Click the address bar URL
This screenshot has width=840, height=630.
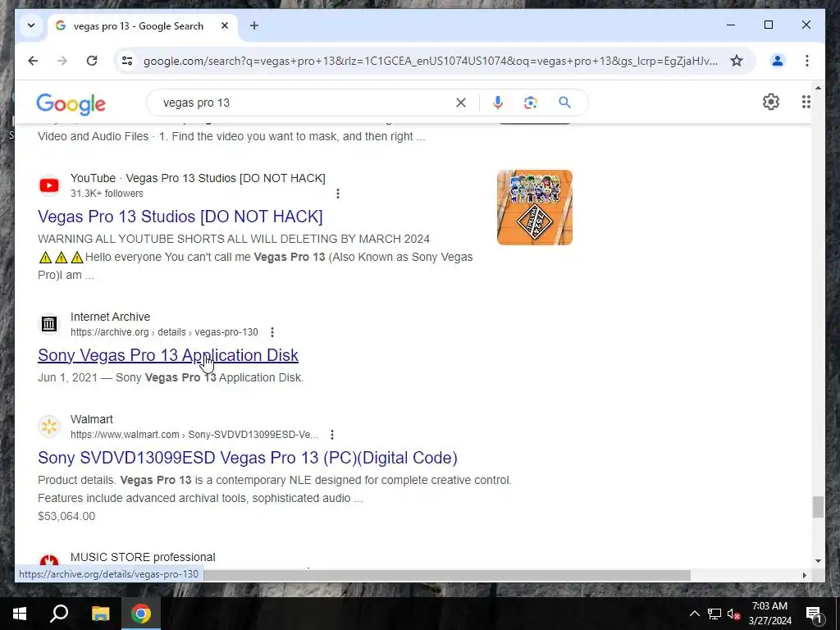pos(430,61)
